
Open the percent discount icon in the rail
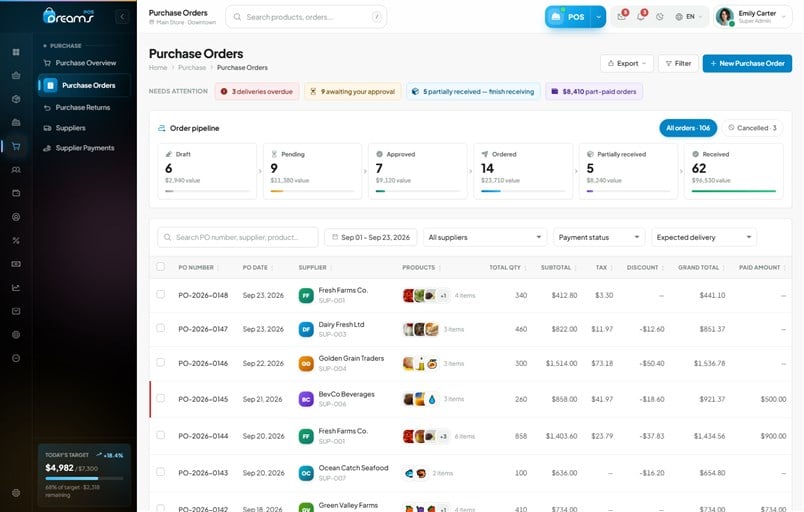(x=16, y=240)
